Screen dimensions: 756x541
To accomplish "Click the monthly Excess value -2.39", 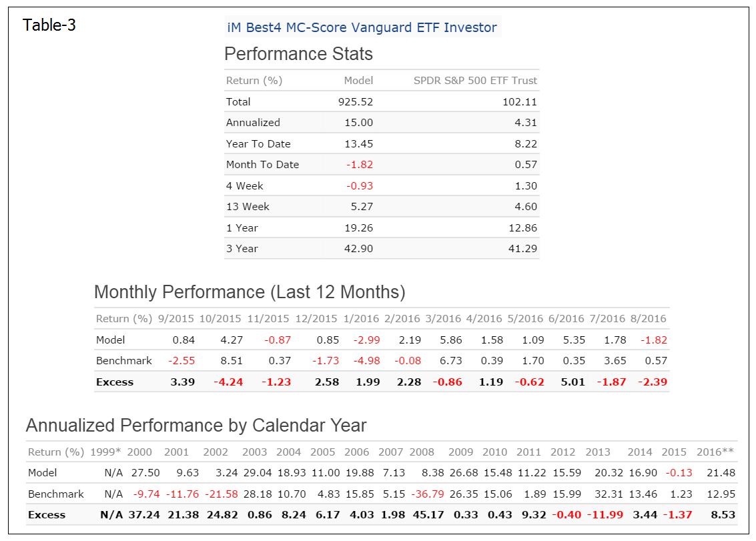I will coord(653,382).
